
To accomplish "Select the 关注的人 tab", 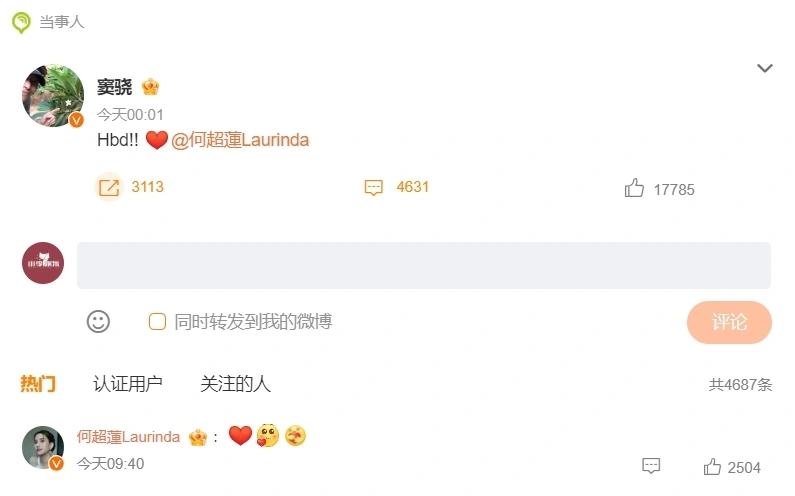I will (x=236, y=383).
